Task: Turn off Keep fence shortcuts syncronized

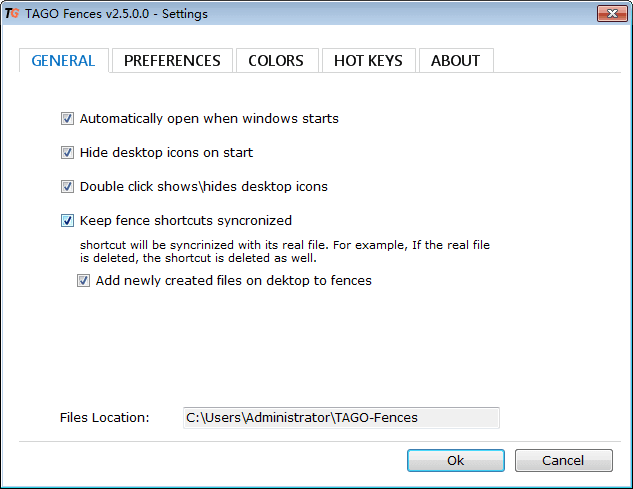Action: point(68,221)
